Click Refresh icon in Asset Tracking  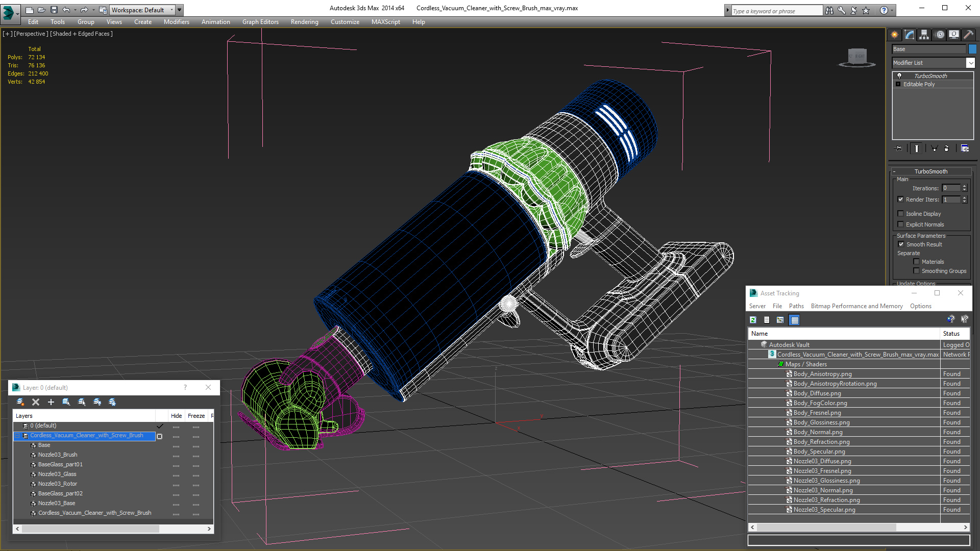click(753, 320)
